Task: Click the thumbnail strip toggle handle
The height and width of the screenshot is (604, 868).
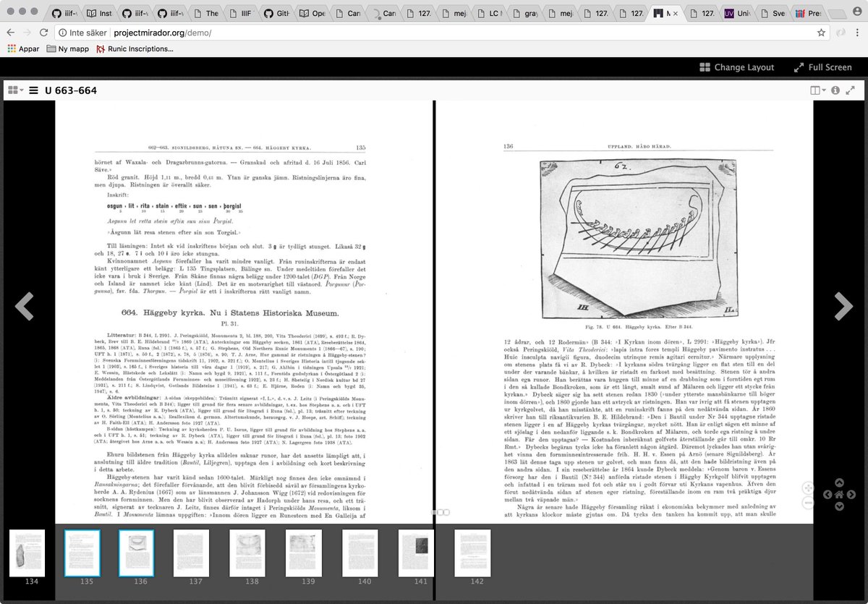Action: 442,512
